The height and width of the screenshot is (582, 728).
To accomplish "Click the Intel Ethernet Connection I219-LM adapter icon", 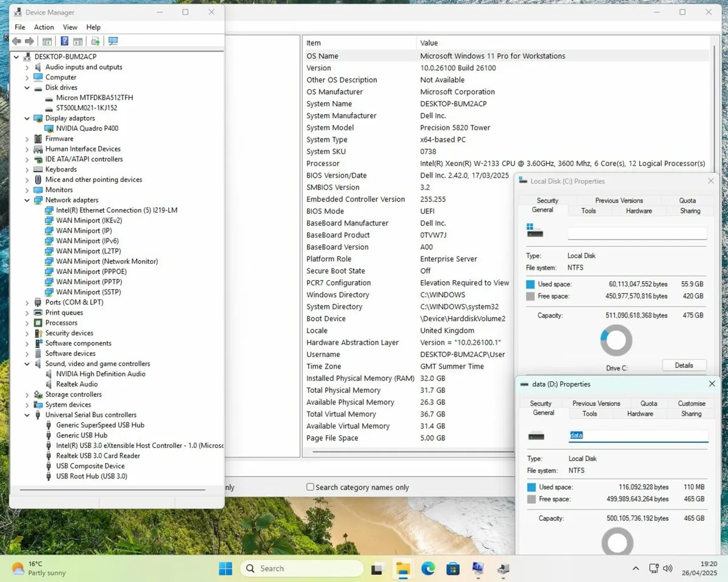I will (49, 210).
